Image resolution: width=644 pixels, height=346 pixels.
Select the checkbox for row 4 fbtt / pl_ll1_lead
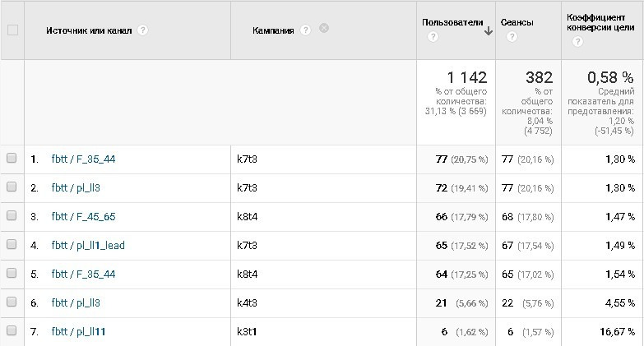pos(12,245)
